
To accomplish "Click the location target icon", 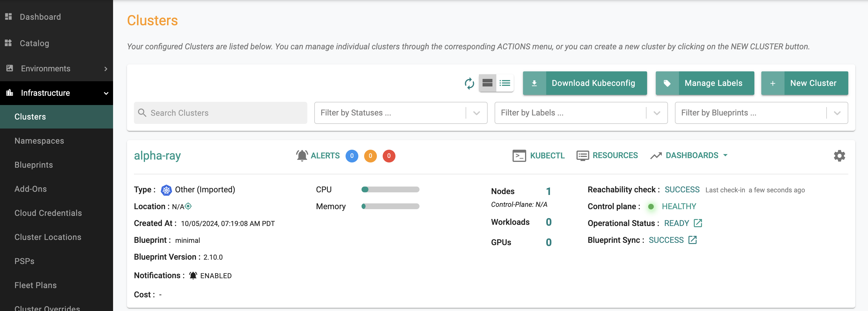I will tap(188, 206).
